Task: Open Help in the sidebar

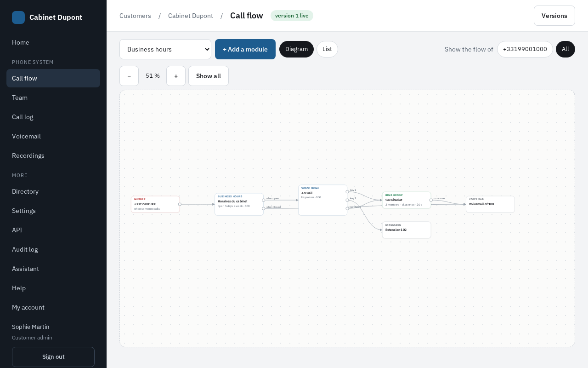Action: click(53, 288)
